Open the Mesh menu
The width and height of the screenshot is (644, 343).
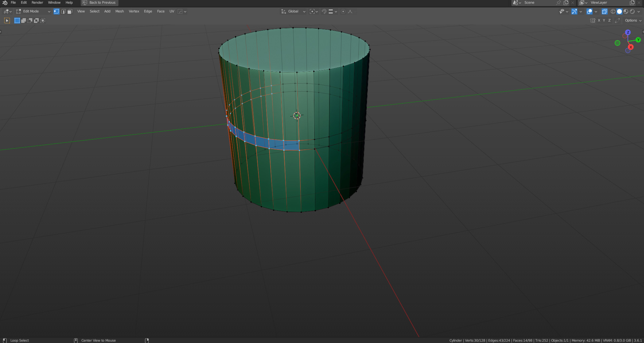click(x=119, y=11)
